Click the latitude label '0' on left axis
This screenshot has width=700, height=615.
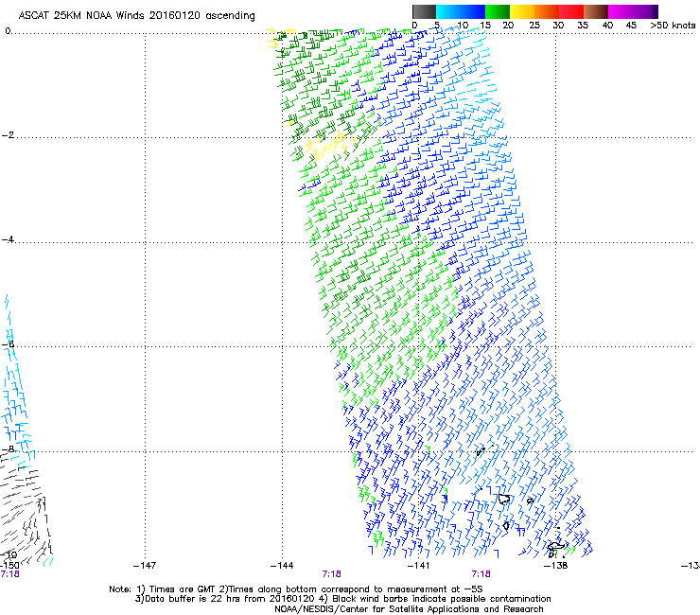pos(8,31)
